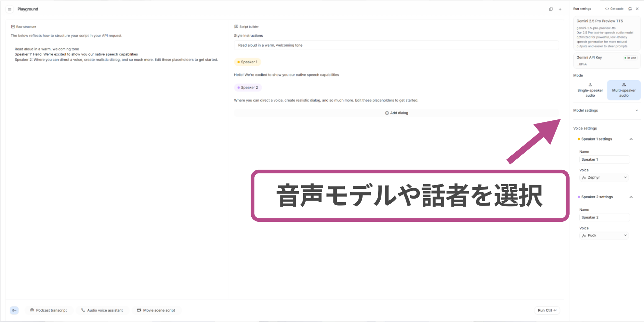Click the Add dialog row

pyautogui.click(x=396, y=113)
